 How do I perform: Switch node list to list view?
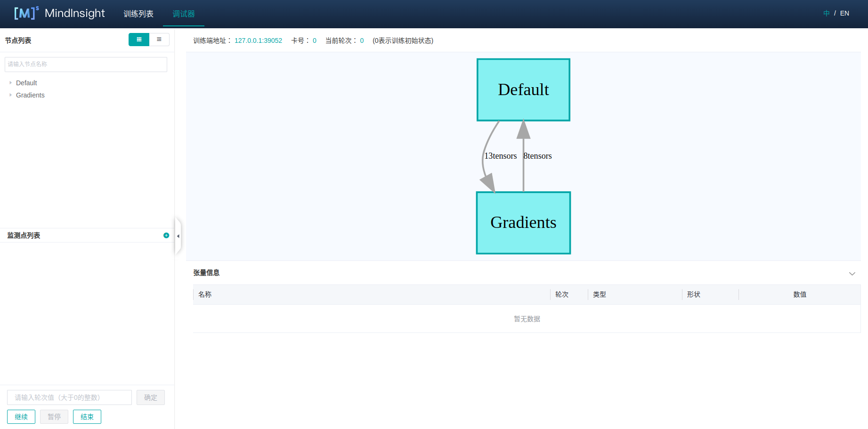[x=159, y=40]
